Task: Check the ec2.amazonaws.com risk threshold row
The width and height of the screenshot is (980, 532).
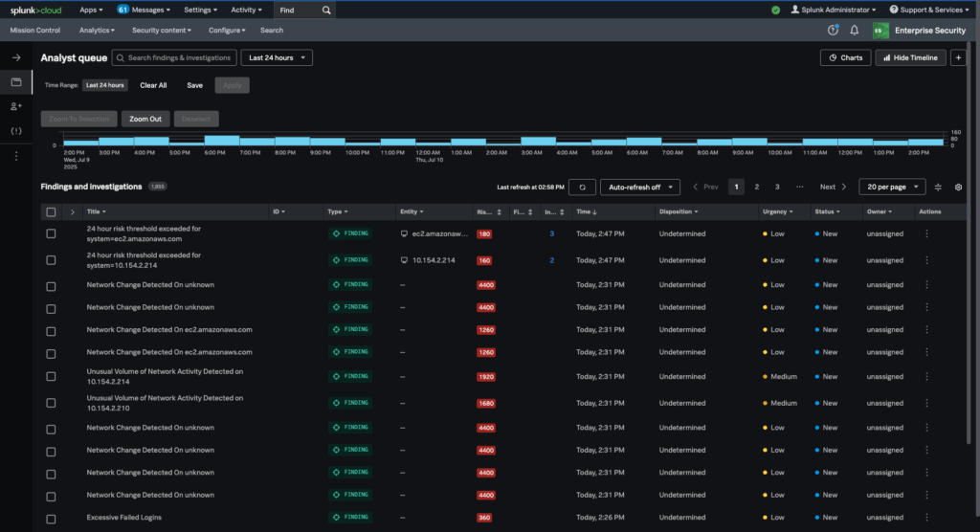Action: (52, 233)
